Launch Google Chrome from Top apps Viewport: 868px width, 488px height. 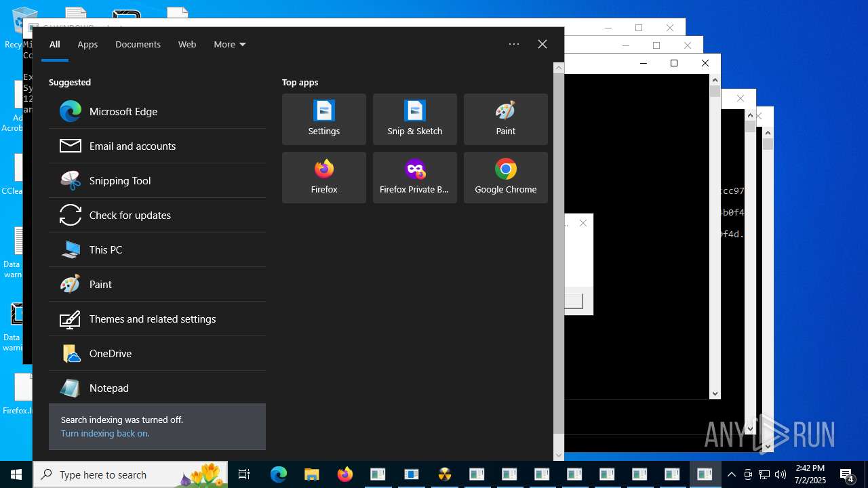[x=506, y=178]
